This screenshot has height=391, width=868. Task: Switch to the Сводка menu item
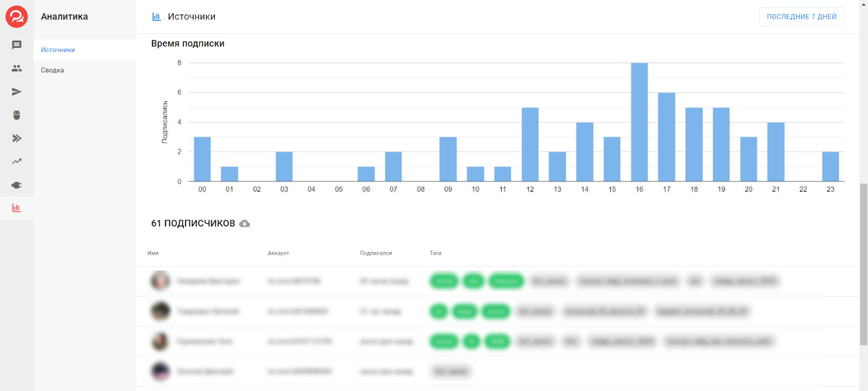point(53,70)
